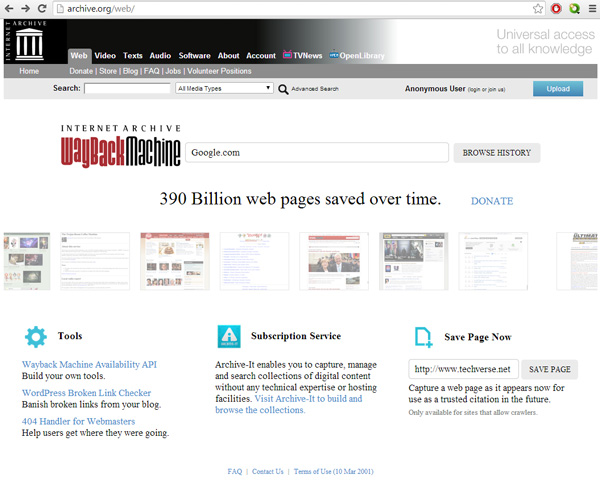Click the SAVE PAGE button
Viewport: 600px width, 485px height.
549,369
